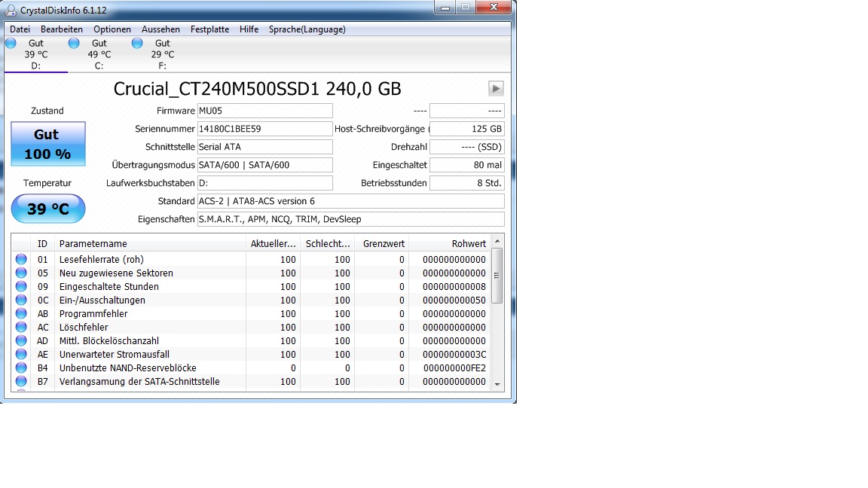The width and height of the screenshot is (868, 488).
Task: Click status orb for Eingeschaltete Stunden
Action: click(x=21, y=286)
